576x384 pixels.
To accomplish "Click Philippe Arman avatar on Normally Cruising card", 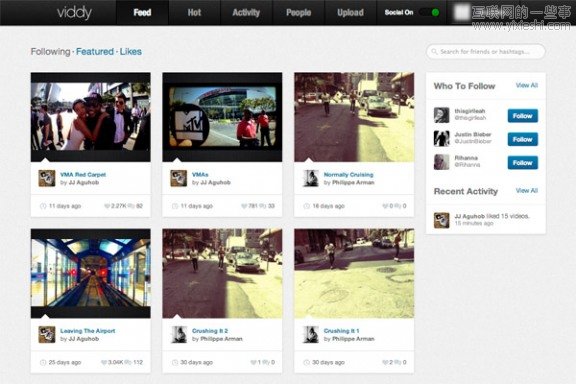I will pyautogui.click(x=310, y=178).
